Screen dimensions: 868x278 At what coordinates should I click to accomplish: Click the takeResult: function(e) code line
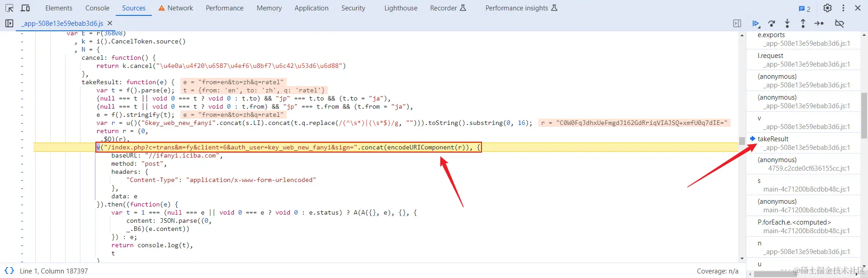coord(128,82)
